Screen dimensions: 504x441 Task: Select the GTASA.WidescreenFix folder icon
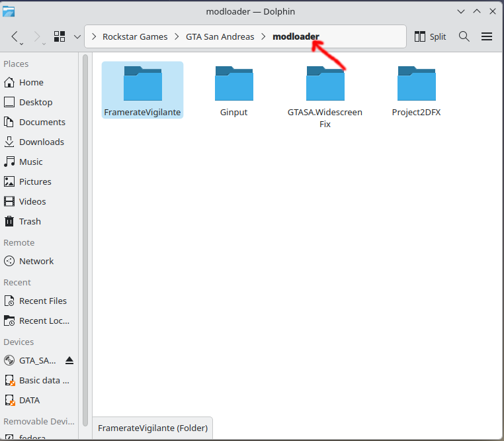(x=325, y=83)
